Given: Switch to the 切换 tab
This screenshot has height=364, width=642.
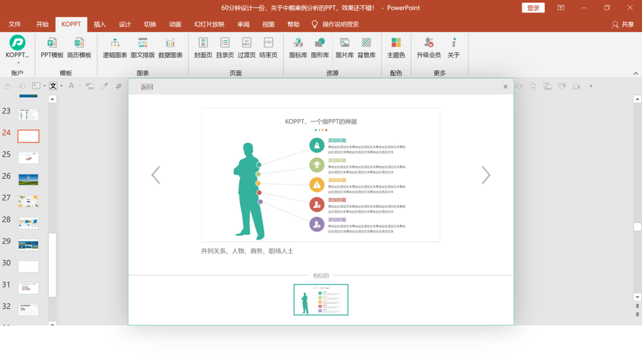Looking at the screenshot, I should [x=150, y=24].
